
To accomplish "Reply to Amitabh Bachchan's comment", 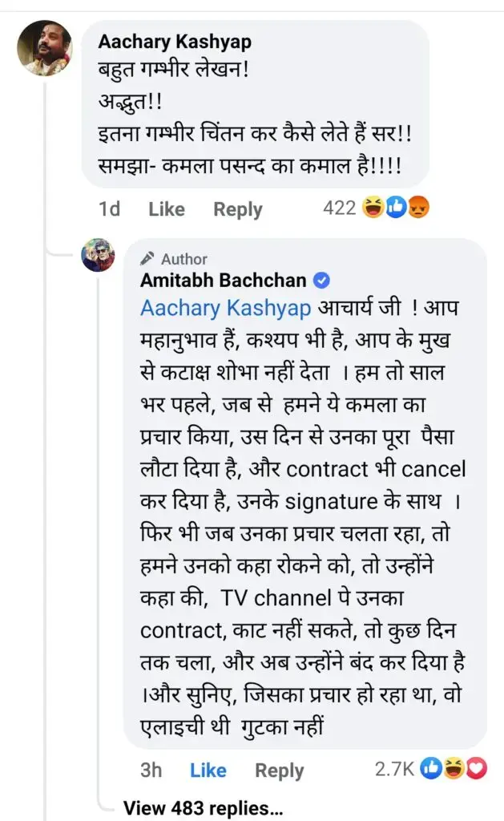I will point(280,770).
